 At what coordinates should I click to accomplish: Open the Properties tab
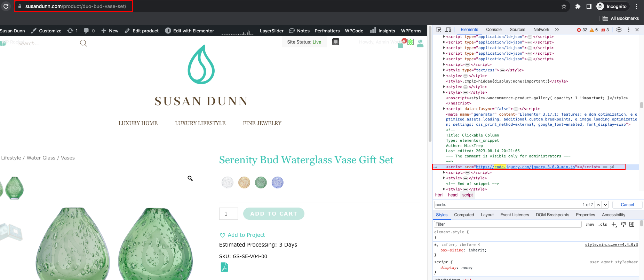point(585,215)
